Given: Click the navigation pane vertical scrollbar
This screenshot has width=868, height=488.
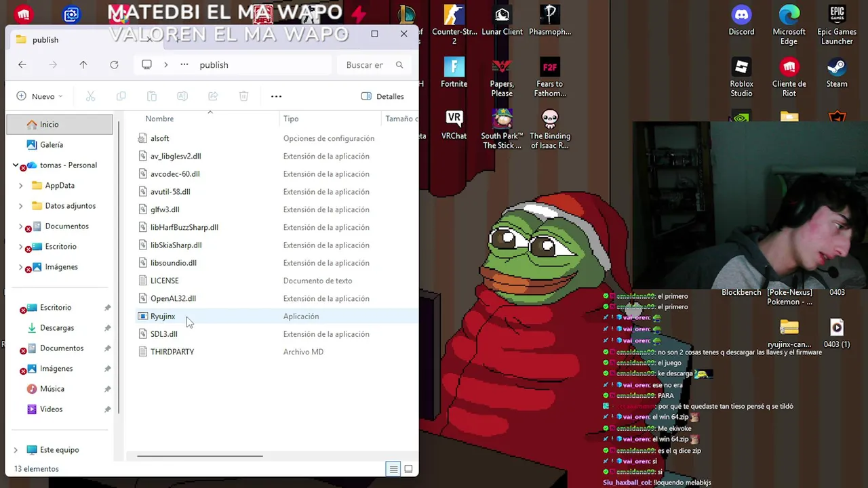Looking at the screenshot, I should (119, 268).
